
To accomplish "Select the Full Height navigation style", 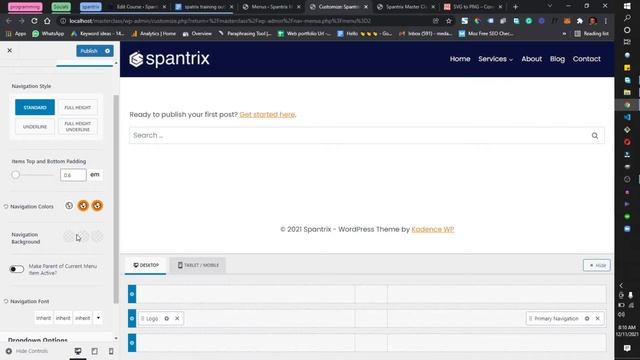I will click(78, 107).
